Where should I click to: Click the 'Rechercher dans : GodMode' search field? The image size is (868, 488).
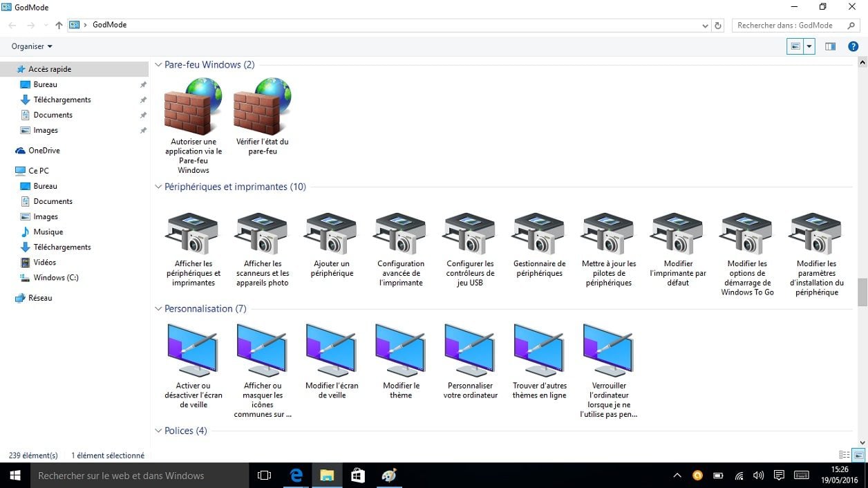point(788,26)
